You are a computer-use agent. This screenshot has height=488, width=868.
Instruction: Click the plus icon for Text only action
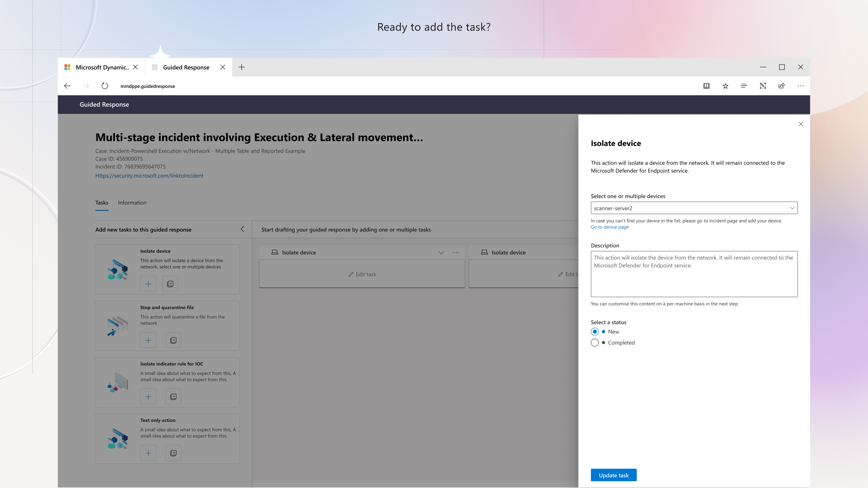coord(148,453)
